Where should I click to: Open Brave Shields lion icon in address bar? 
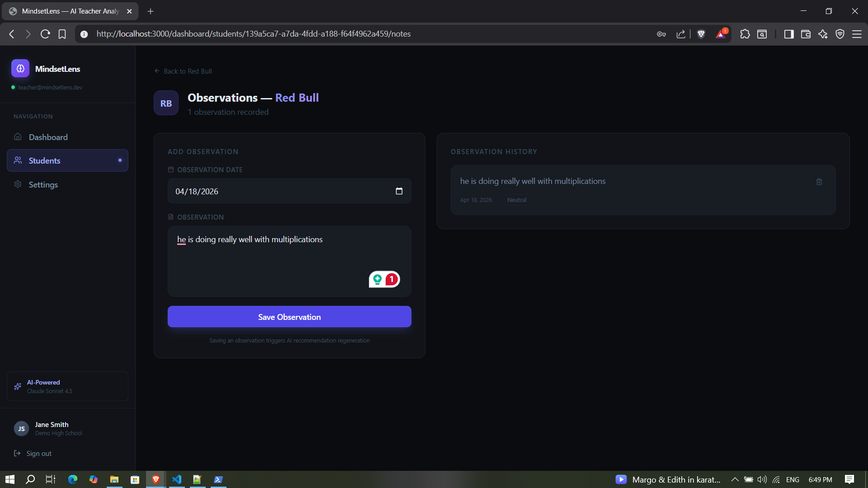tap(701, 34)
